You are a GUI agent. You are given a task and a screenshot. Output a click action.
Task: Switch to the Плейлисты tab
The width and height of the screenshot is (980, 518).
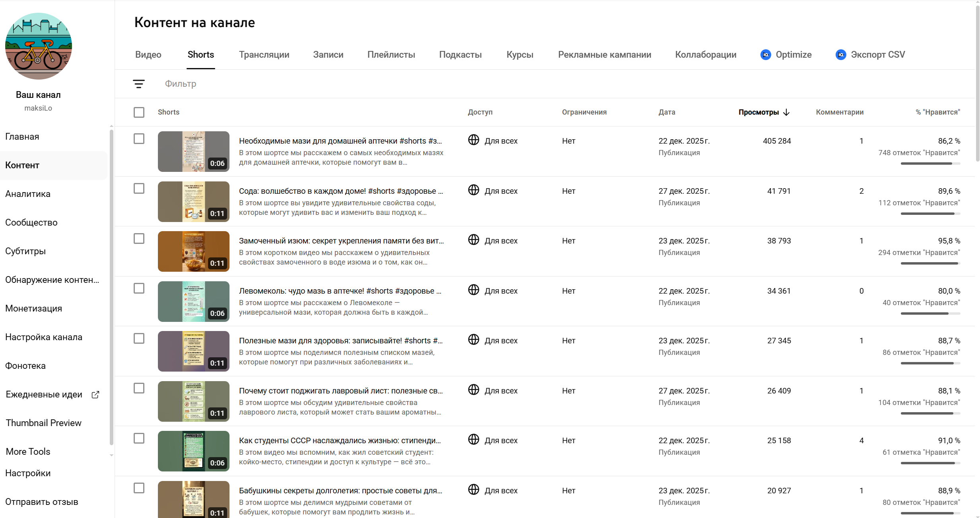tap(391, 55)
